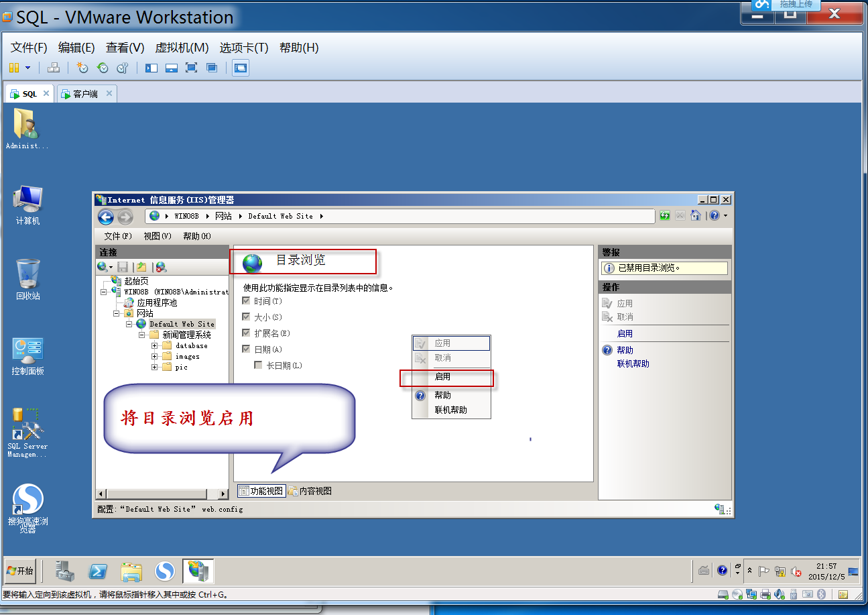Switch to 功能视图 at the bottom
The image size is (868, 615).
(261, 491)
